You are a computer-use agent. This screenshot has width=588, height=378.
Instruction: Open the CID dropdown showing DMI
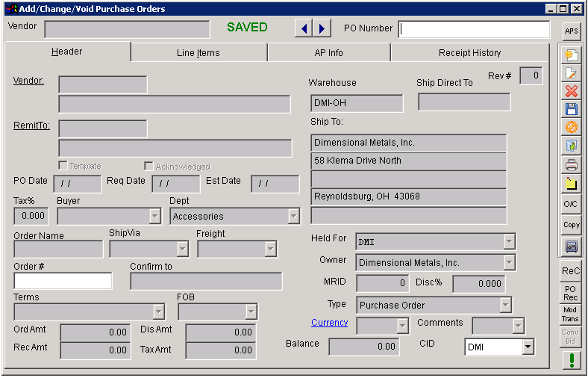point(528,347)
